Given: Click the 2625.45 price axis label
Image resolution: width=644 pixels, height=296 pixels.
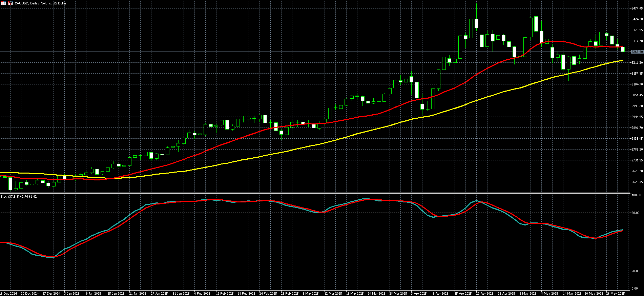Looking at the screenshot, I should point(637,182).
